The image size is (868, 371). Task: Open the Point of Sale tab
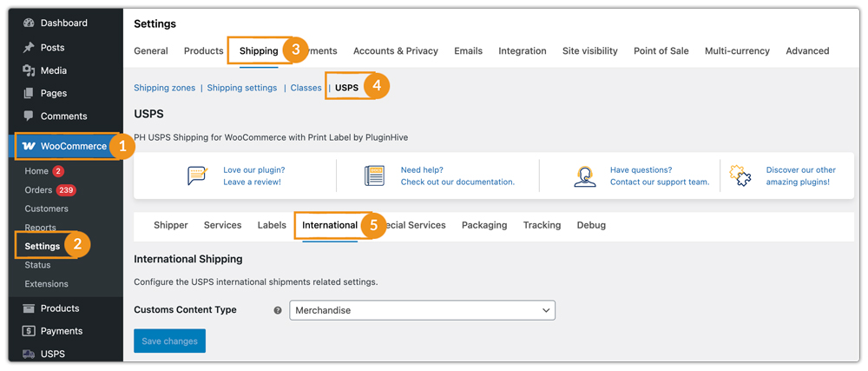point(661,51)
